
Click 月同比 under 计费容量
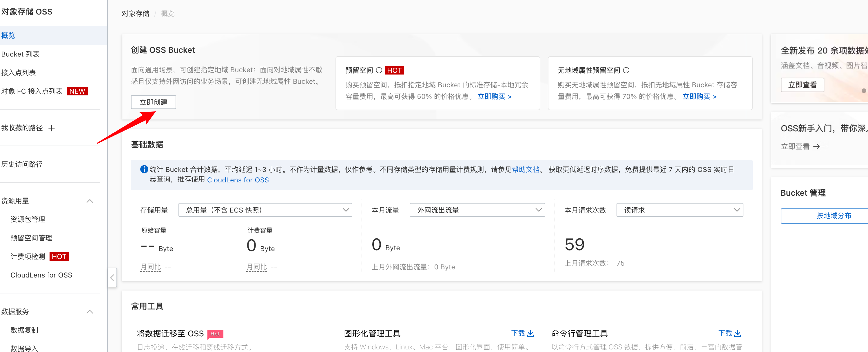pos(256,267)
